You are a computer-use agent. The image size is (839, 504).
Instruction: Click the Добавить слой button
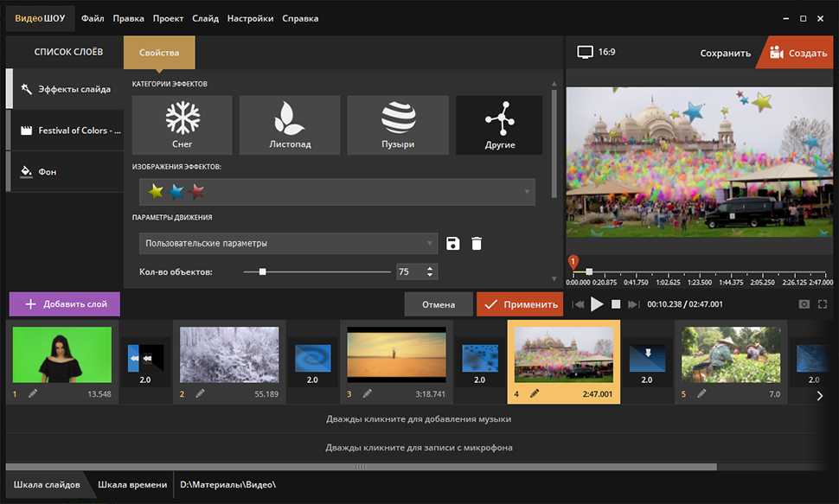click(65, 304)
